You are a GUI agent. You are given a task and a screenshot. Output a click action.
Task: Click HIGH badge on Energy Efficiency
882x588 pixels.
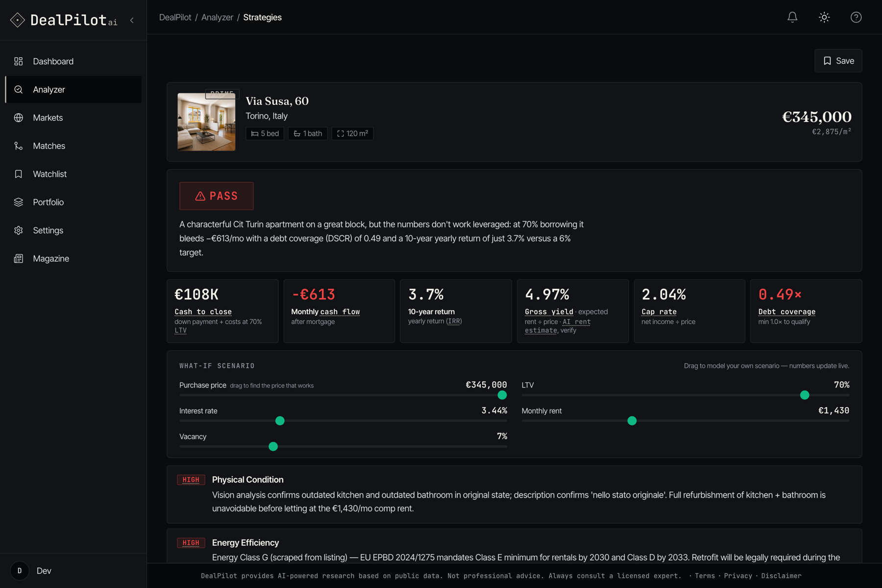point(191,543)
